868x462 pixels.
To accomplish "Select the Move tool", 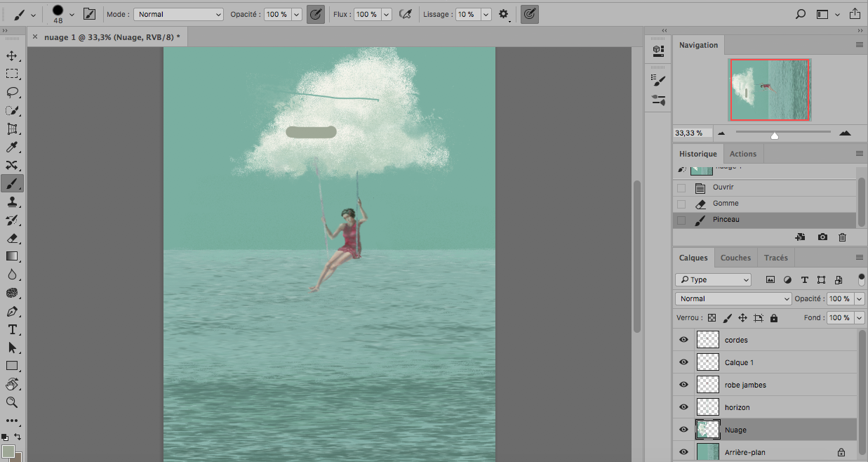I will pos(12,56).
